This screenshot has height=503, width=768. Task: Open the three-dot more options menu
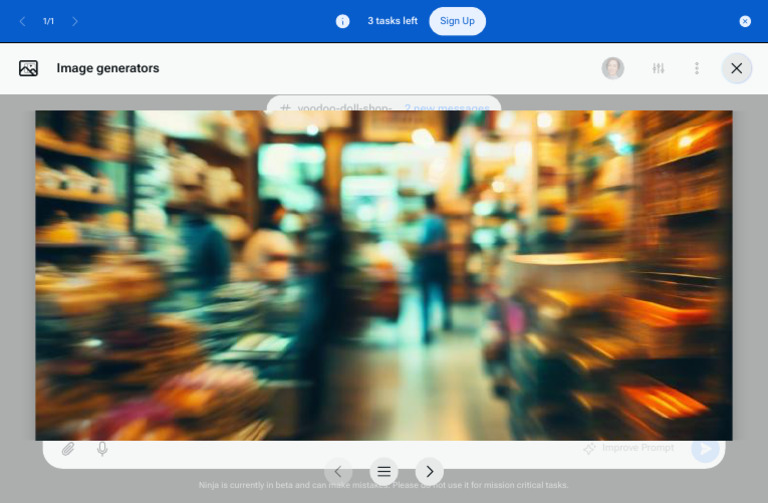coord(697,68)
